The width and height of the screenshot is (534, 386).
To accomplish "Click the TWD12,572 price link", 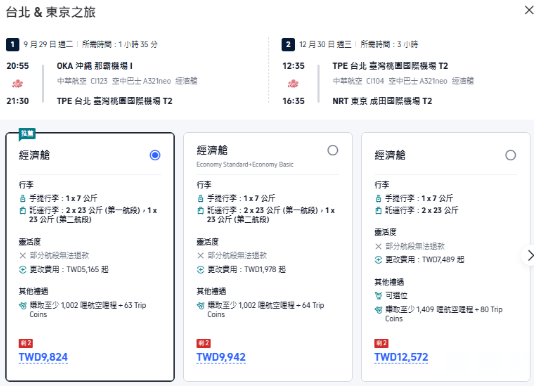I will pos(401,357).
